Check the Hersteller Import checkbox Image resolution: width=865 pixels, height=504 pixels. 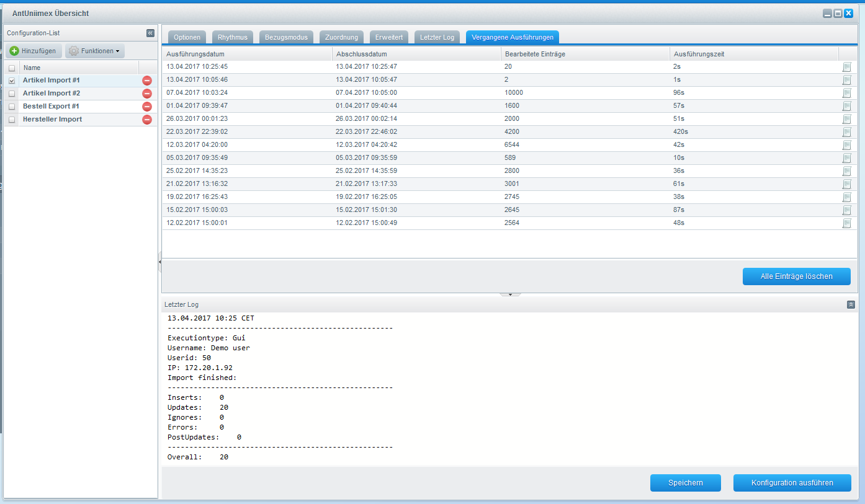coord(12,120)
